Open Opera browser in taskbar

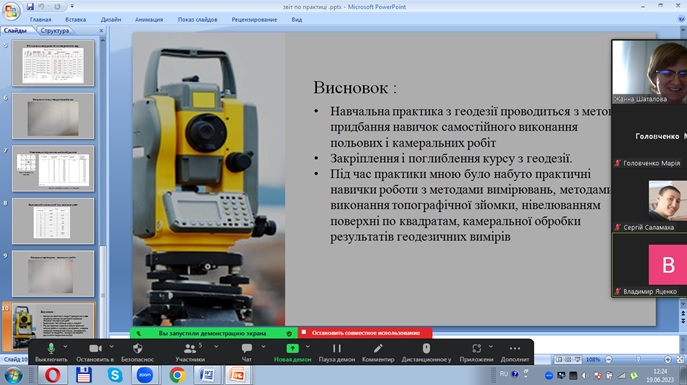[x=52, y=375]
